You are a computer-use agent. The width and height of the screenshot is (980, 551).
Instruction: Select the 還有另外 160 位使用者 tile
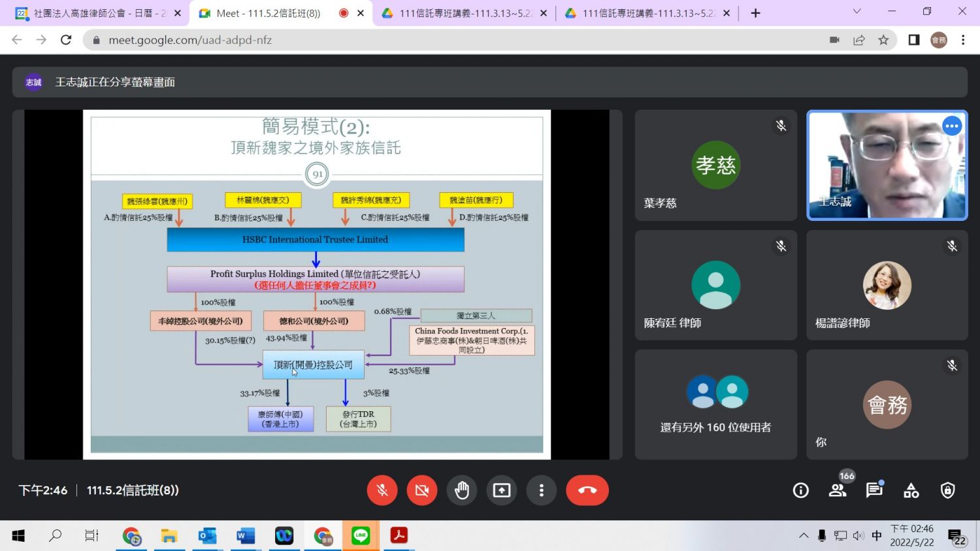[x=716, y=405]
